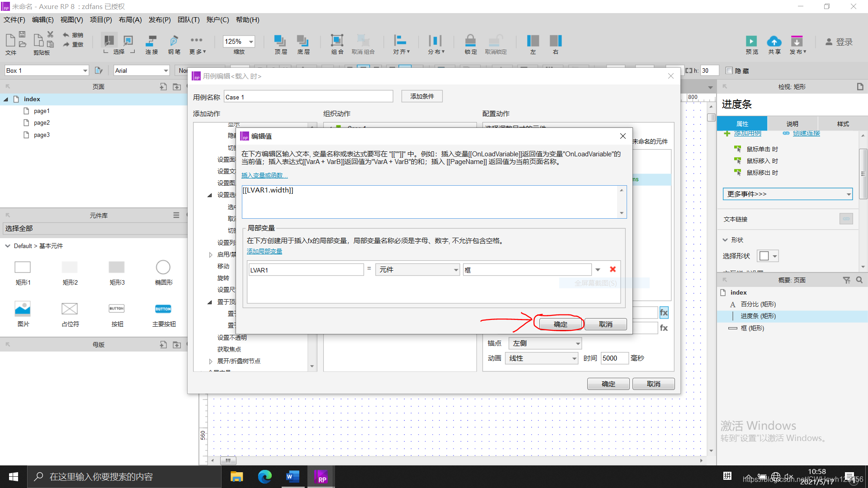Click the 添加局部变量 link
The height and width of the screenshot is (488, 868).
[x=264, y=252]
